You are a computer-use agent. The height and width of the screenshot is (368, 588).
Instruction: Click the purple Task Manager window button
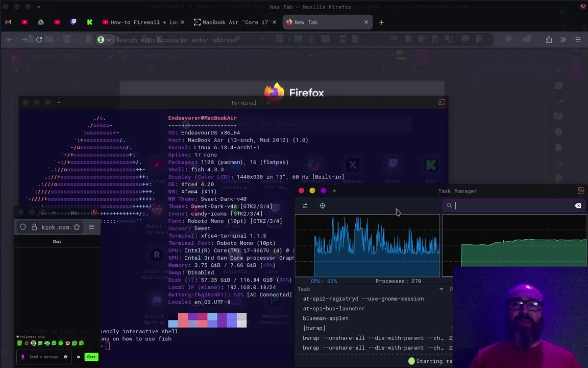click(x=323, y=191)
